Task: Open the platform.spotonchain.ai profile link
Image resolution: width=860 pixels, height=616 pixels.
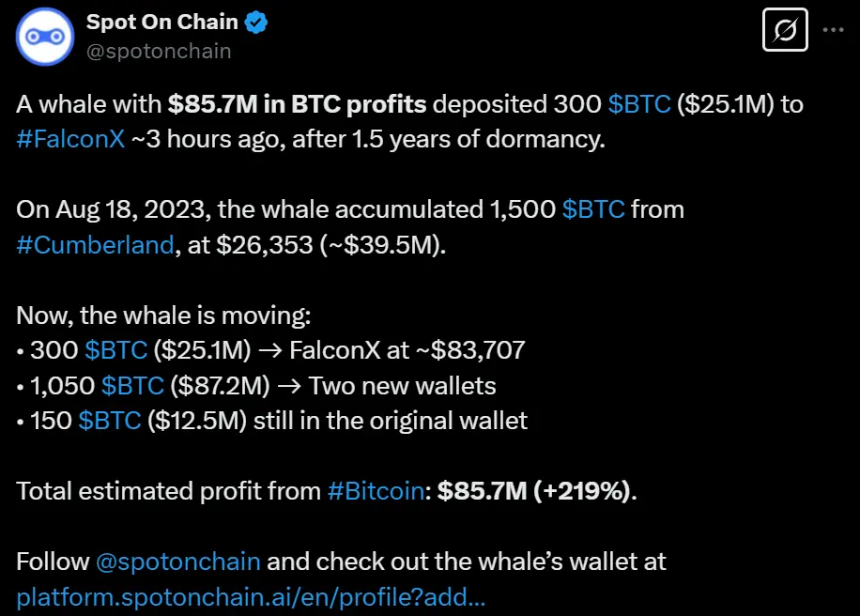Action: click(x=251, y=596)
